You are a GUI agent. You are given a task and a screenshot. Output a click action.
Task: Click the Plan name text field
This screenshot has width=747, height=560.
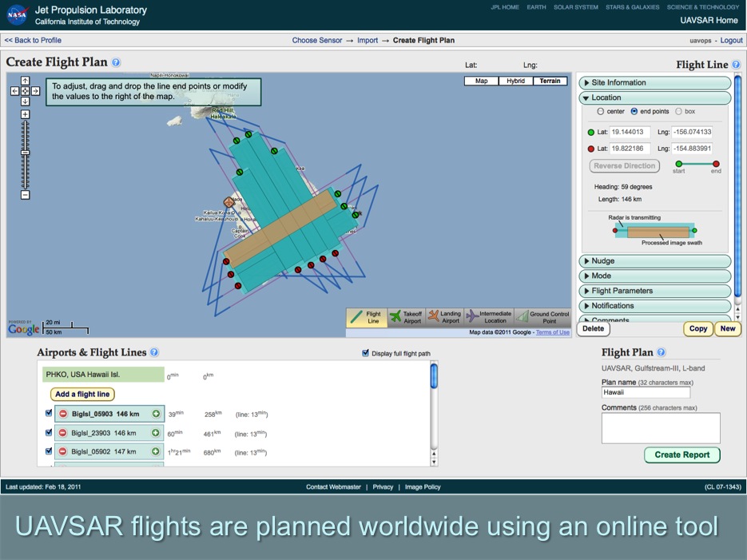click(x=646, y=392)
